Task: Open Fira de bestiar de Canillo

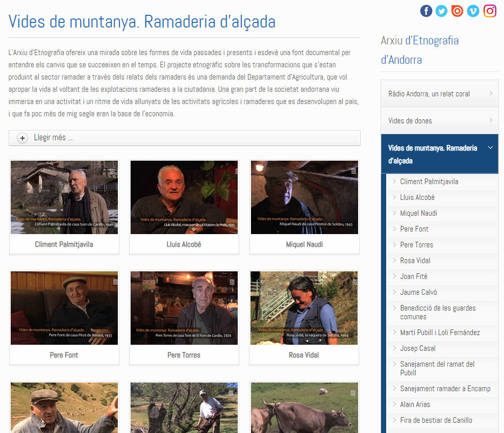Action: (x=436, y=420)
